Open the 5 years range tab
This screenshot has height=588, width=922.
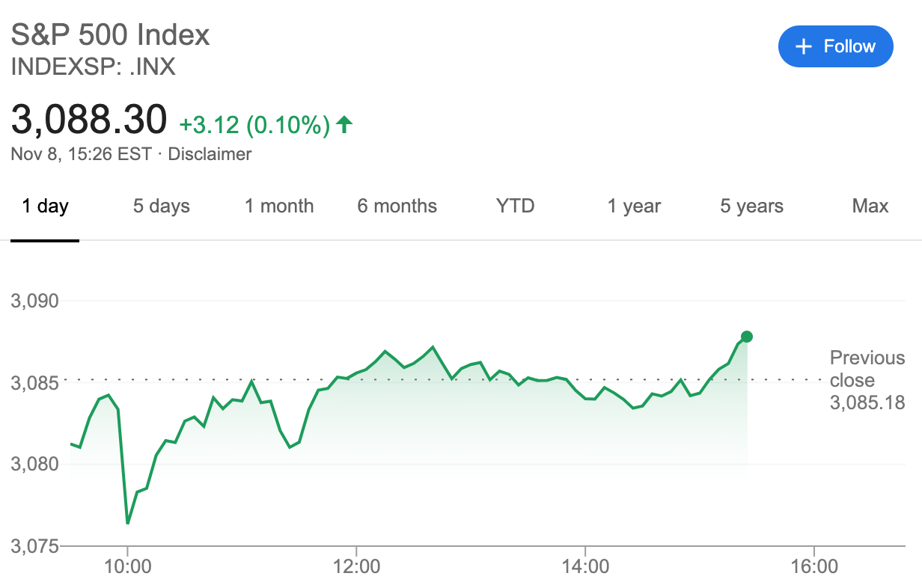(752, 206)
